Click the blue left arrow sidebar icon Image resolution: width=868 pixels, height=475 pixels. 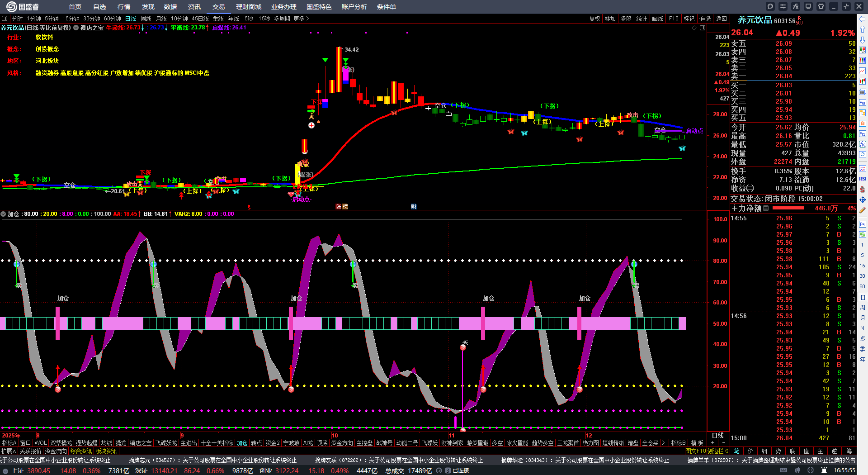tap(863, 19)
